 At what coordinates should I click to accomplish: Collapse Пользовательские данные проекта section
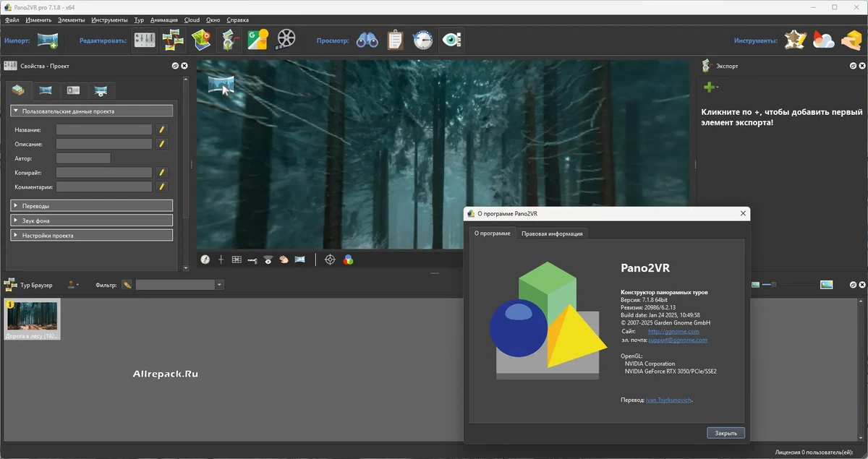pyautogui.click(x=91, y=111)
